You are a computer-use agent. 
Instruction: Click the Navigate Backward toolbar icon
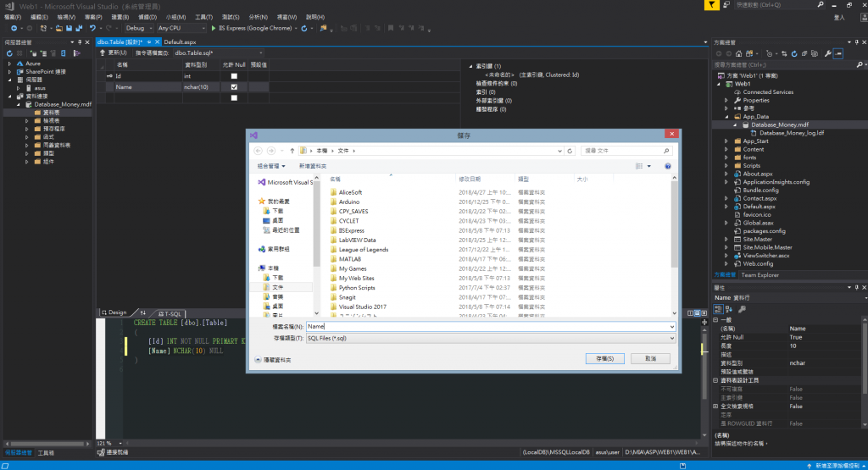[14, 28]
